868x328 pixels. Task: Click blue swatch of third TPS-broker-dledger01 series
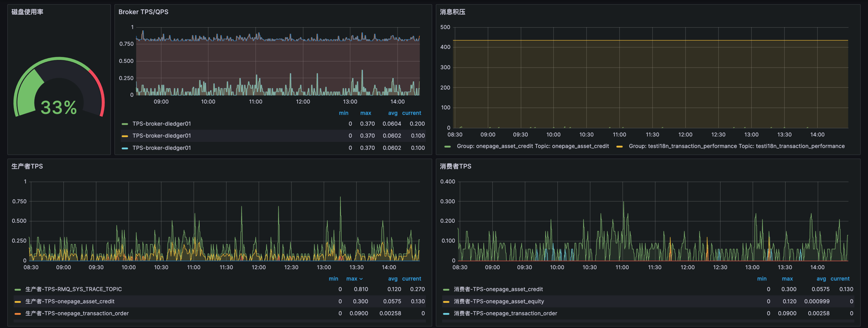click(125, 148)
